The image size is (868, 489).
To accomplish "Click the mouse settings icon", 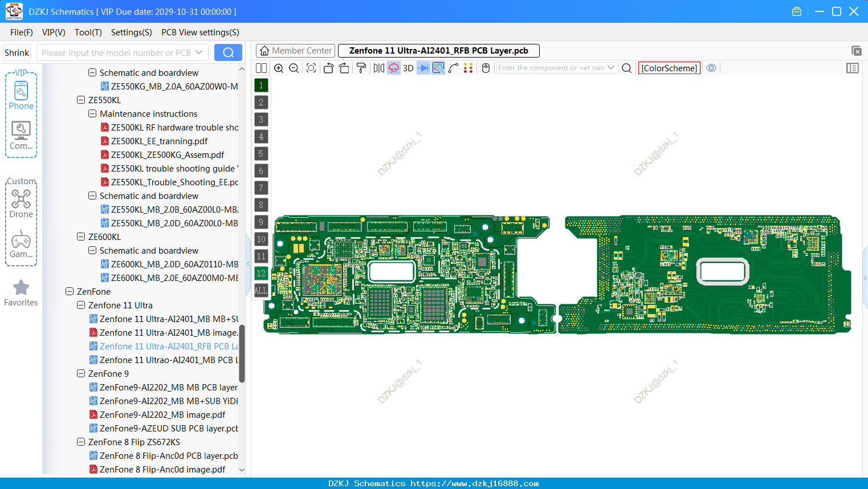I will pos(486,68).
